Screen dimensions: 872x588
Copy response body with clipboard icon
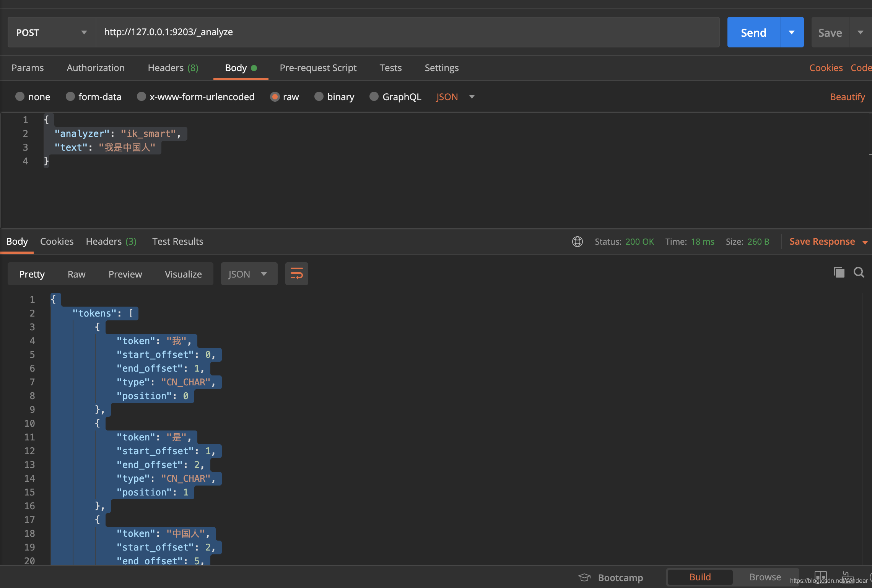839,273
